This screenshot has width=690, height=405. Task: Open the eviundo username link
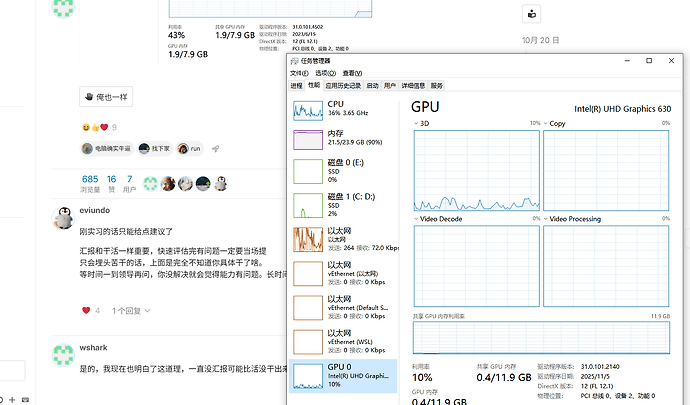tap(95, 210)
